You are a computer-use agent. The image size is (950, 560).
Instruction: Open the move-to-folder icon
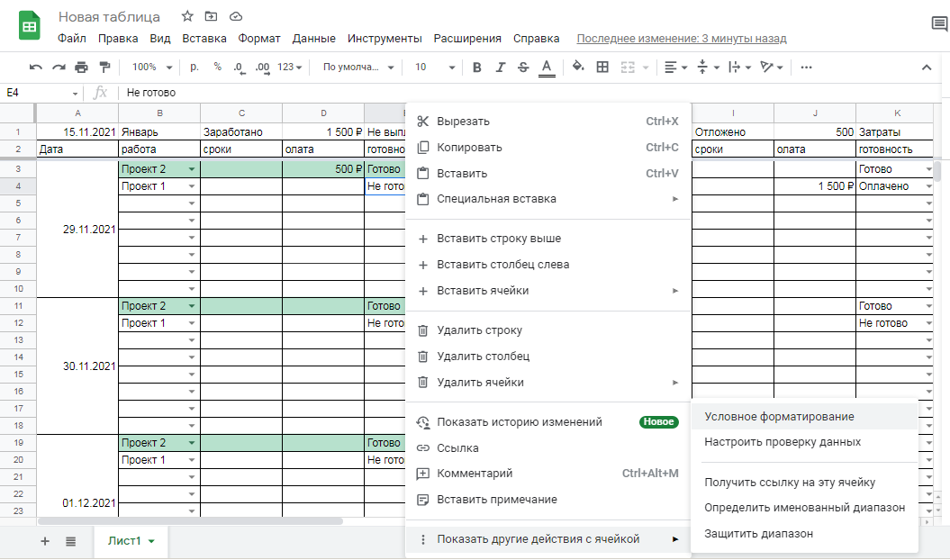(x=211, y=16)
